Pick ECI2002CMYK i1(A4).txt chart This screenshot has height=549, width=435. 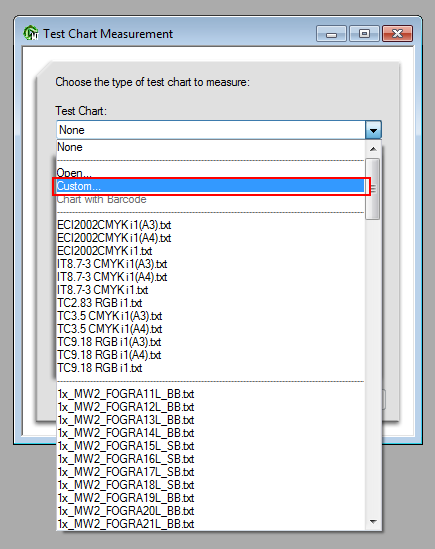[x=210, y=238]
